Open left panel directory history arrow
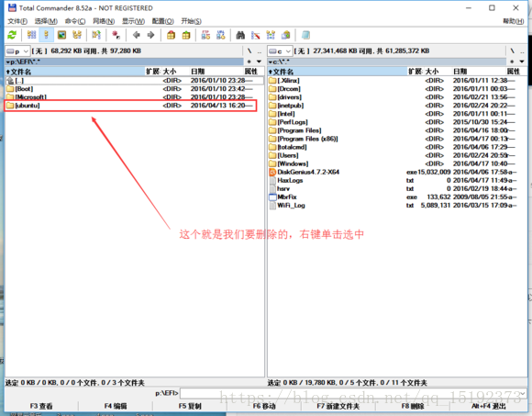 (x=260, y=62)
